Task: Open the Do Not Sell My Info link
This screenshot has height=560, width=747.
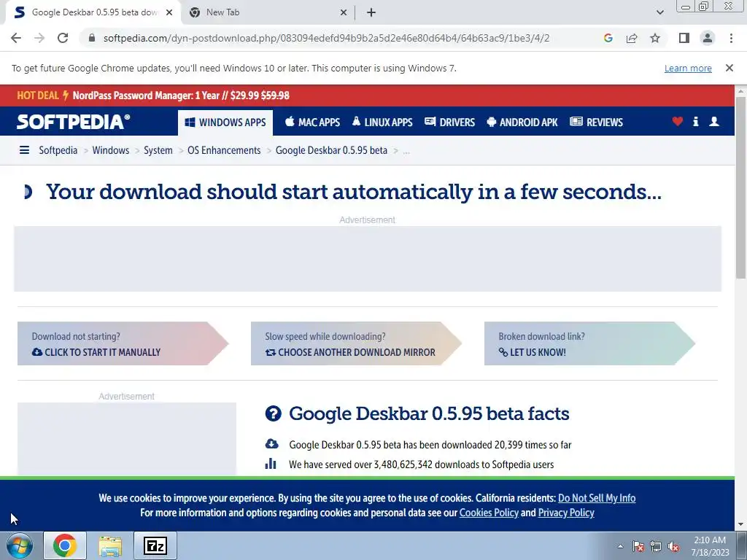Action: coord(597,498)
